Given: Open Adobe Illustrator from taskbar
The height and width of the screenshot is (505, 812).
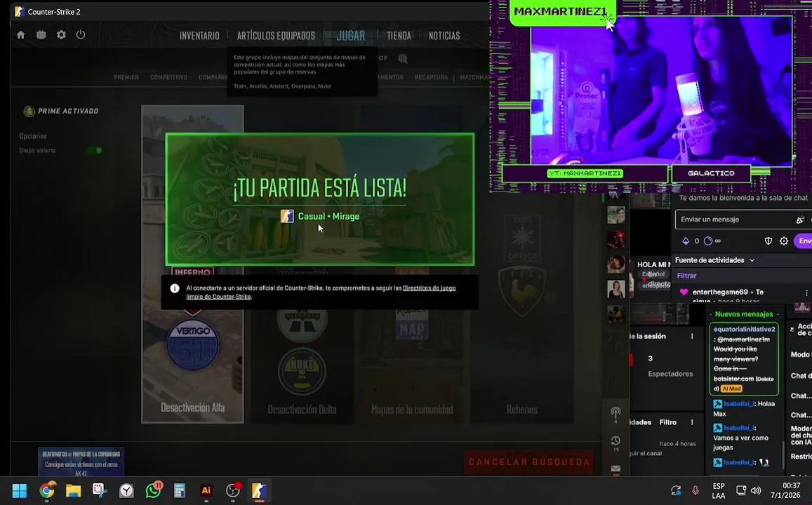Looking at the screenshot, I should click(x=206, y=490).
